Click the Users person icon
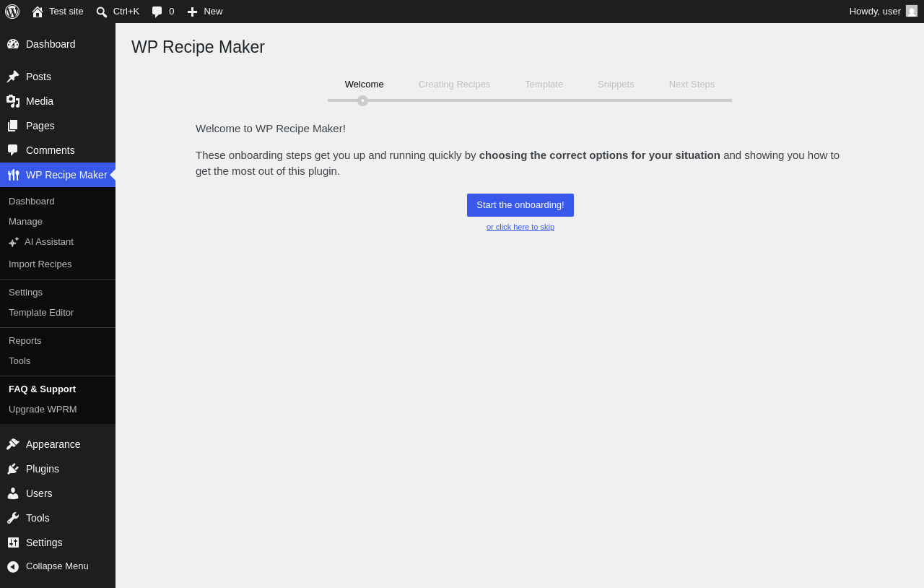 pyautogui.click(x=13, y=493)
